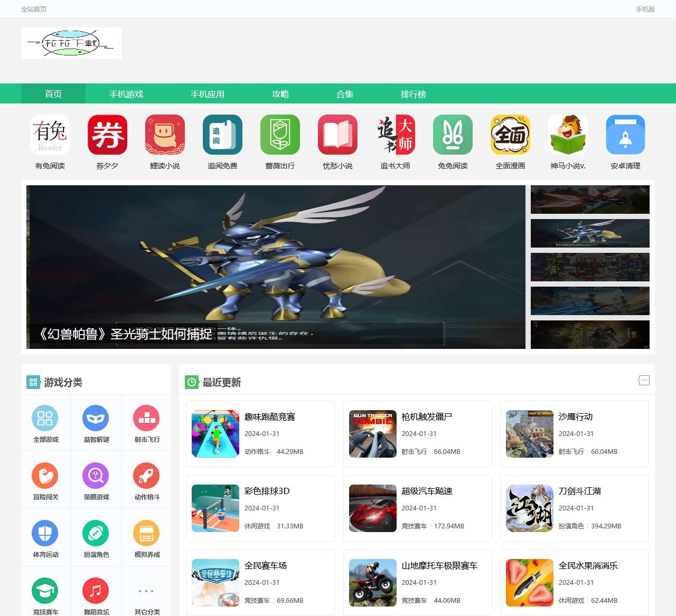The image size is (676, 616).
Task: Open the yellow 全面漫画 app icon
Action: point(511,135)
